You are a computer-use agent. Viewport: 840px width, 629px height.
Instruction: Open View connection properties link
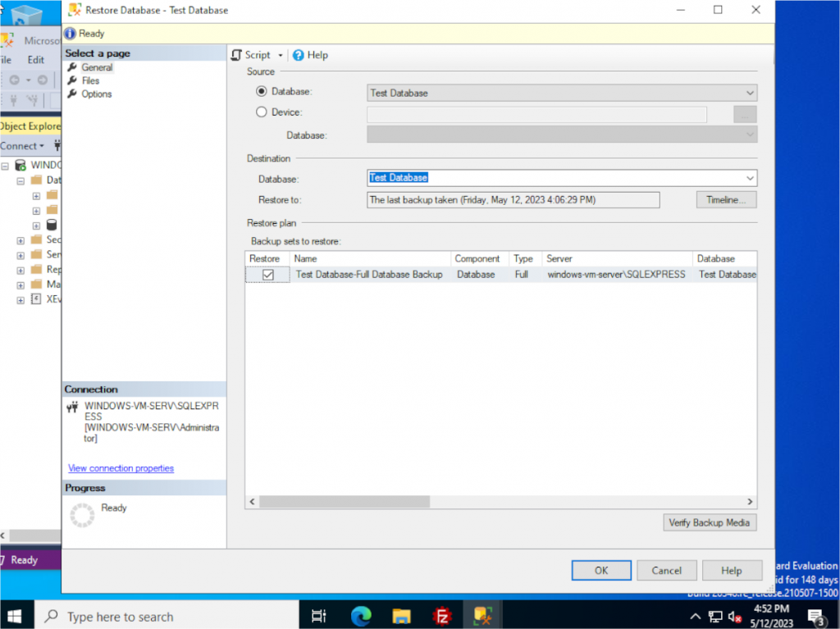click(120, 467)
